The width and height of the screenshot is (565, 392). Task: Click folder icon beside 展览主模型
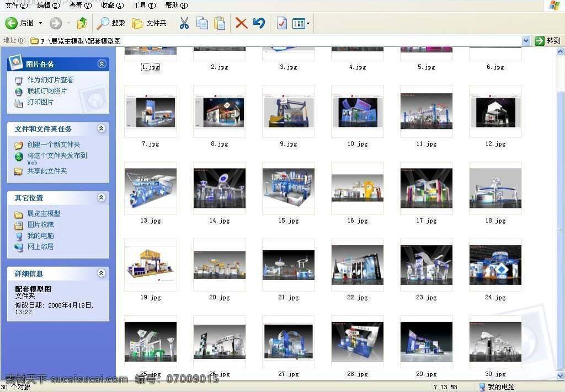pyautogui.click(x=18, y=214)
